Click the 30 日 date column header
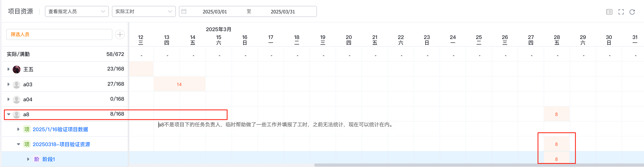 (x=609, y=40)
